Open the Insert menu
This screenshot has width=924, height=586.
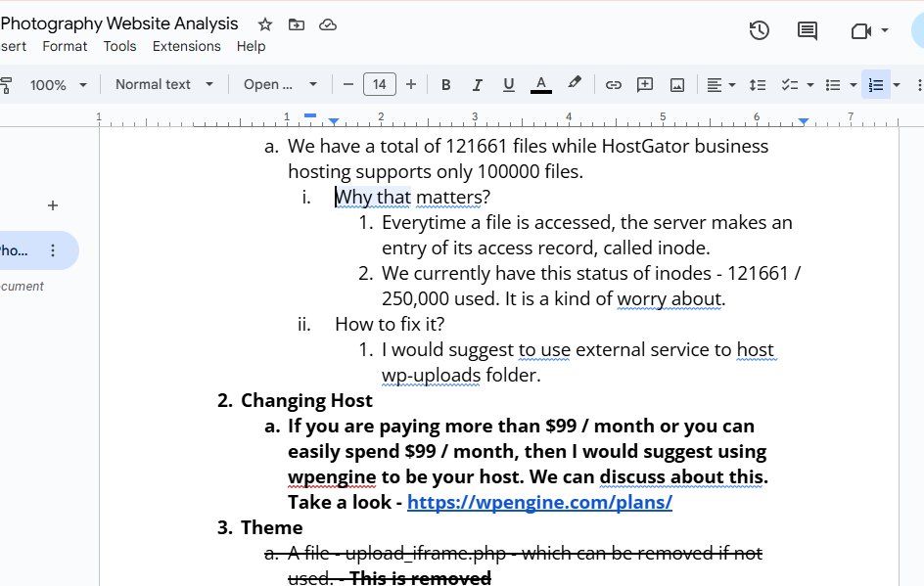[13, 46]
